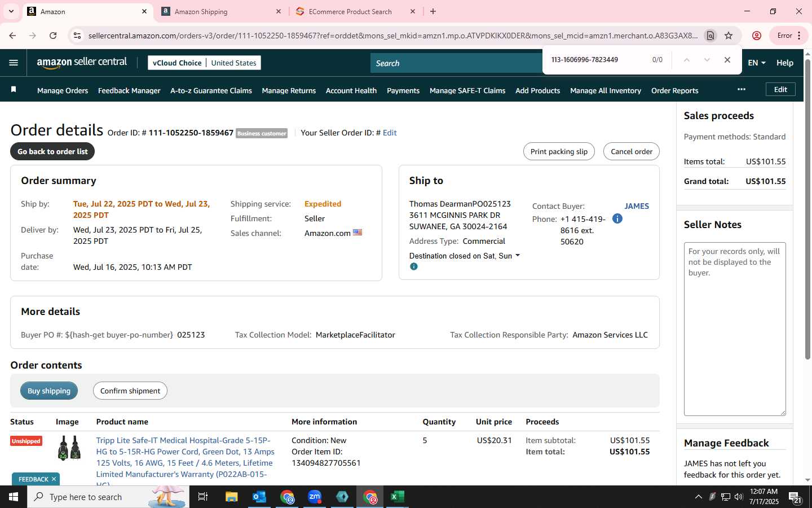Screen dimensions: 812x508
Task: Click the Confirm shipment button
Action: (130, 391)
